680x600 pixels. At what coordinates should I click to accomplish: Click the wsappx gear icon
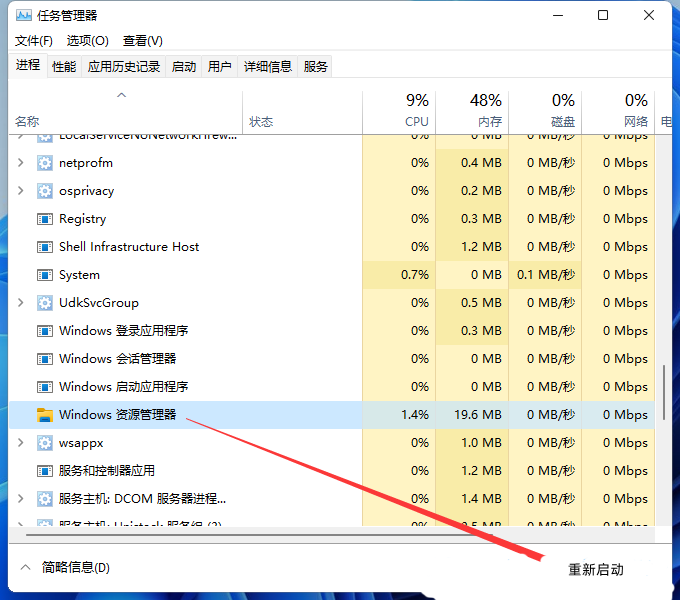[x=44, y=443]
